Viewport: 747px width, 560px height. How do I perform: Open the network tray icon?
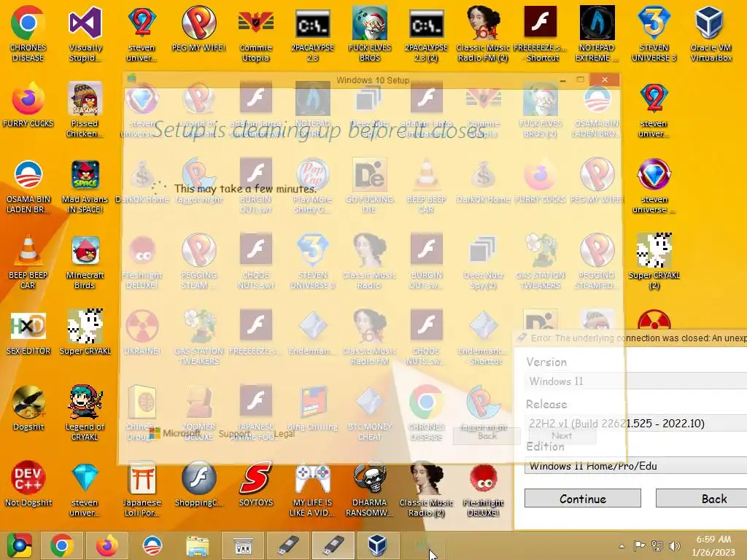[x=657, y=545]
